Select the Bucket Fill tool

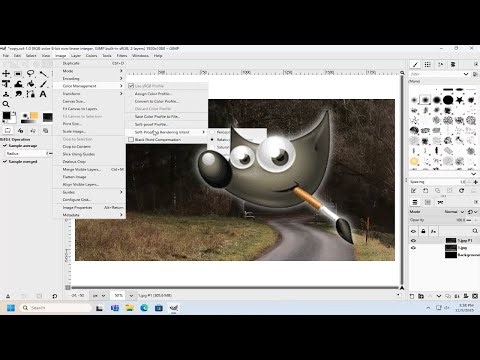[31, 84]
